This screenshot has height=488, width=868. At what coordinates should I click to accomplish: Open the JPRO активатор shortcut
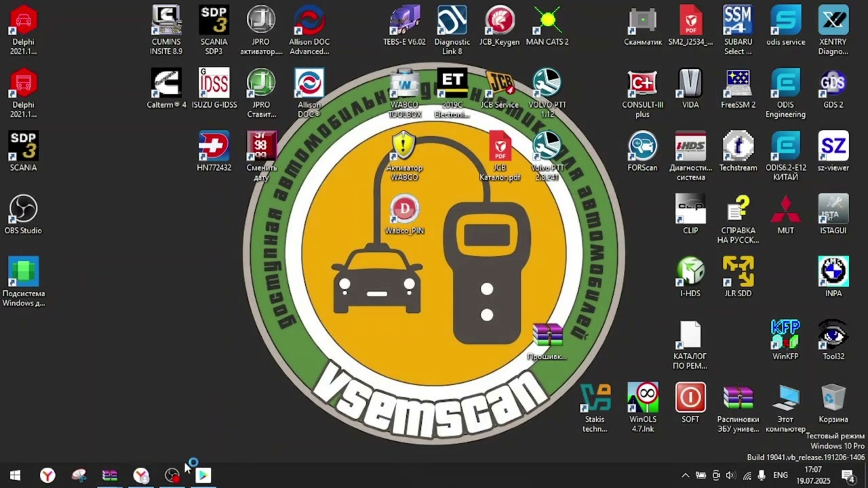tap(261, 30)
